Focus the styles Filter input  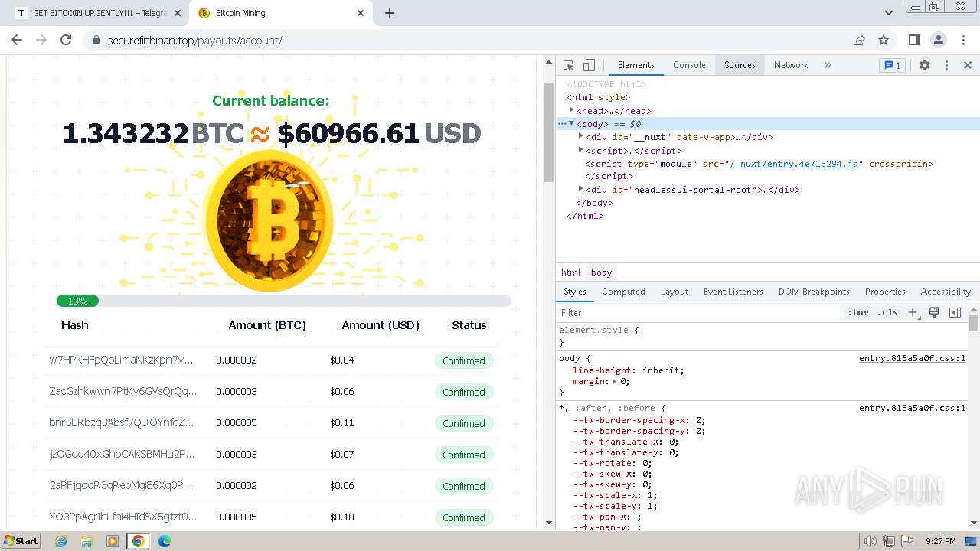click(x=698, y=312)
